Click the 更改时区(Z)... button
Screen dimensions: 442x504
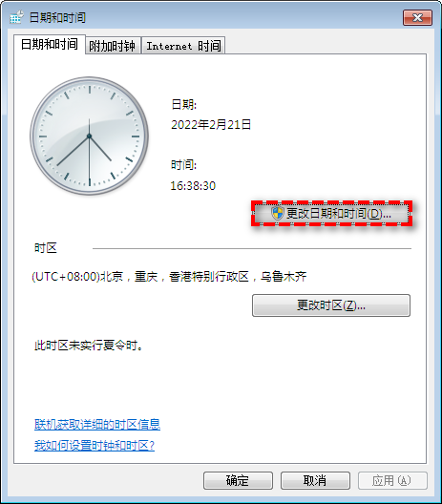pyautogui.click(x=331, y=305)
